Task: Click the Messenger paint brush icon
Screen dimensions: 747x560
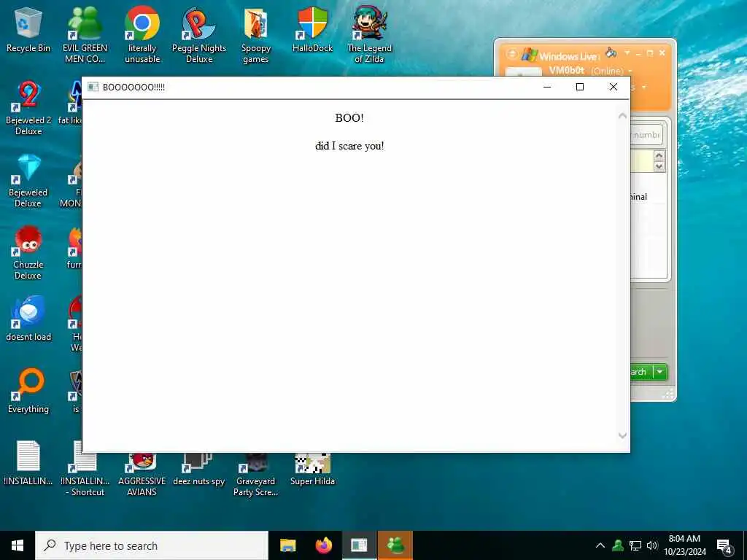Action: (x=611, y=52)
